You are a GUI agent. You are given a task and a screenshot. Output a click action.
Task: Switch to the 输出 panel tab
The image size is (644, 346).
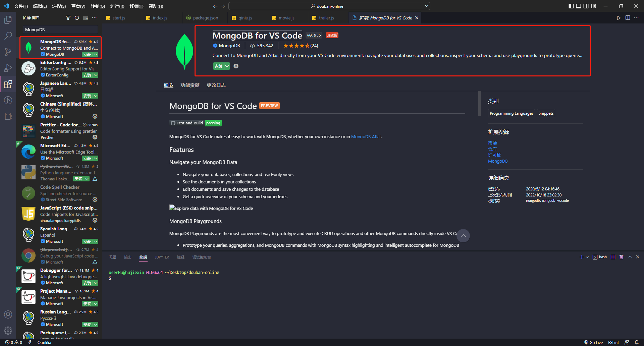[127, 257]
